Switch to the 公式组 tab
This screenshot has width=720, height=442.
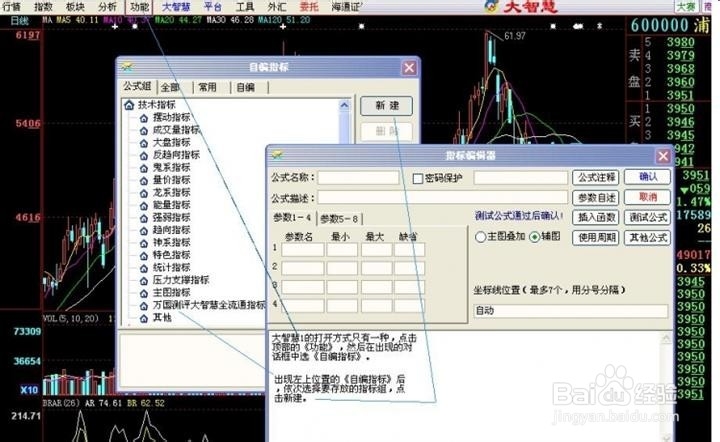tap(137, 86)
